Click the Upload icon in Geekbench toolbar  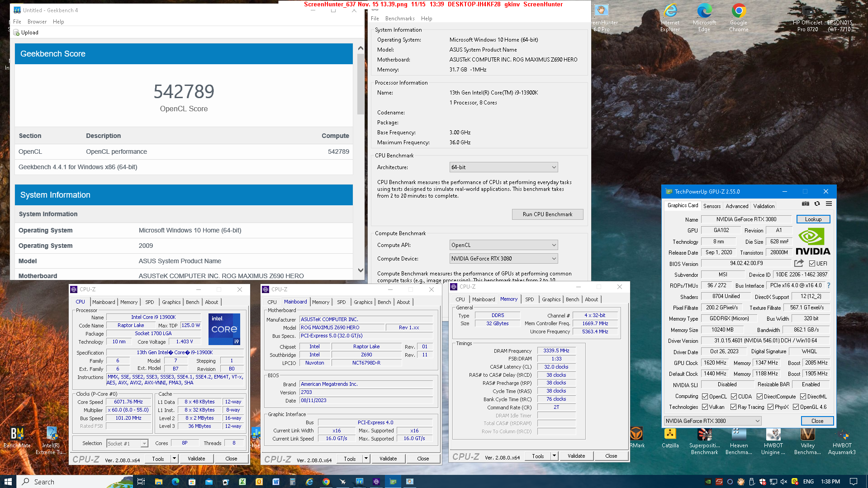click(17, 33)
